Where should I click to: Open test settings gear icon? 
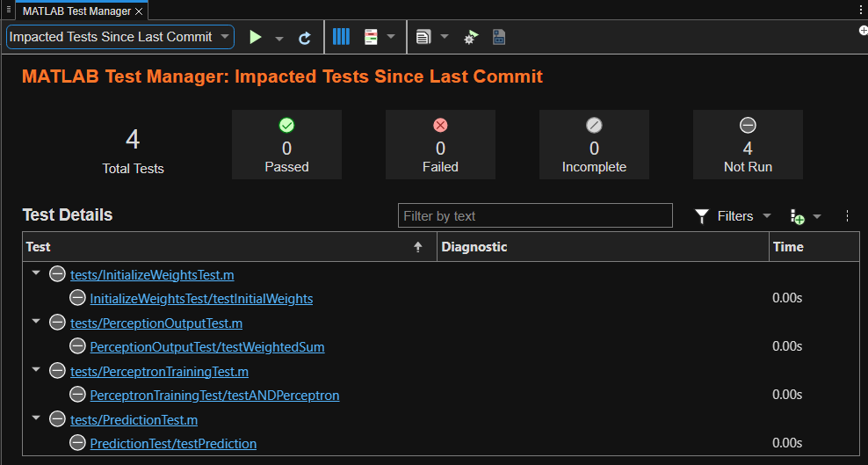coord(471,38)
